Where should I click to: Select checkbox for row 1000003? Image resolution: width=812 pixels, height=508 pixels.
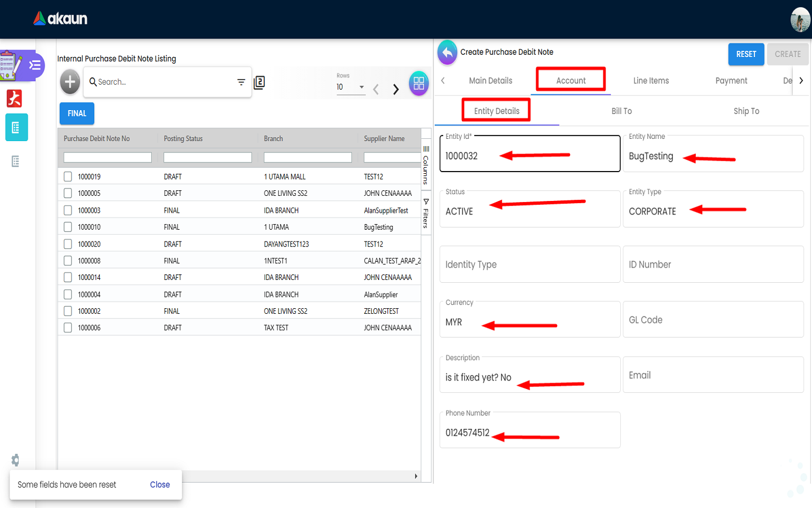click(x=68, y=211)
